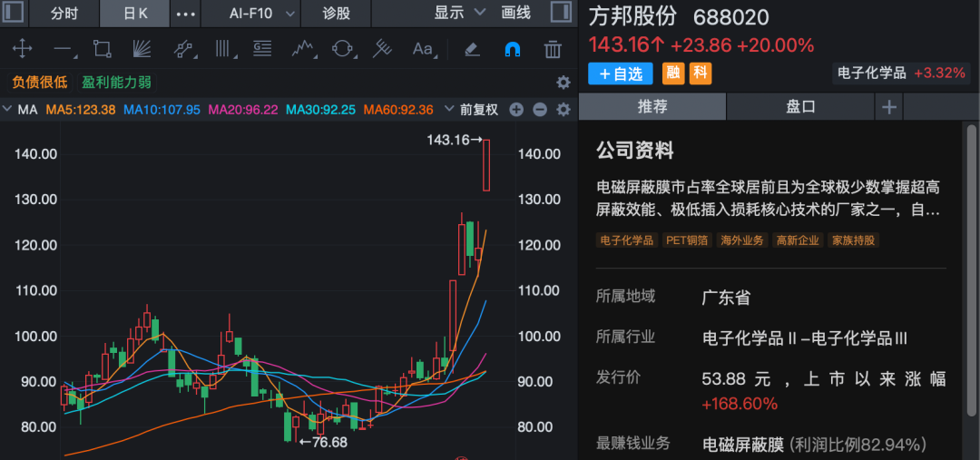
Task: Select the Aa text annotation tool
Action: [423, 49]
